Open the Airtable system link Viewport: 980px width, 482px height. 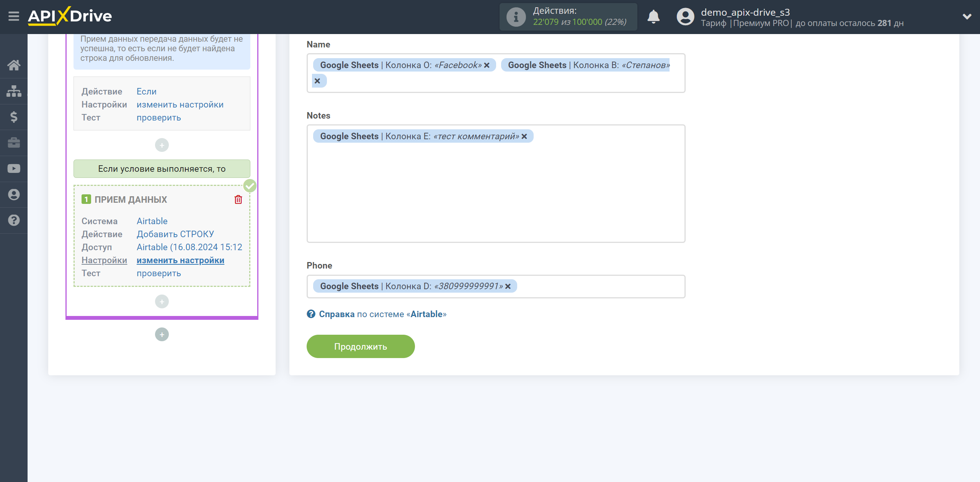[x=152, y=221]
